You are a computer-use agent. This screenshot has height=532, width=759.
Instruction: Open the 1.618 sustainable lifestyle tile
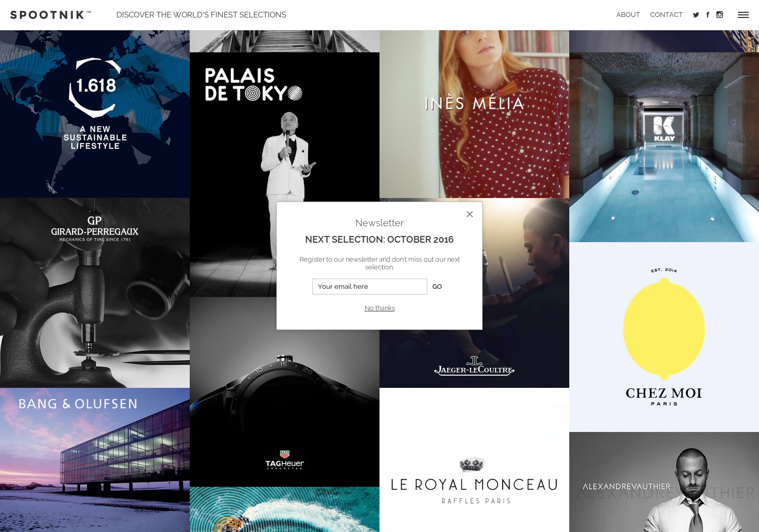[x=95, y=114]
